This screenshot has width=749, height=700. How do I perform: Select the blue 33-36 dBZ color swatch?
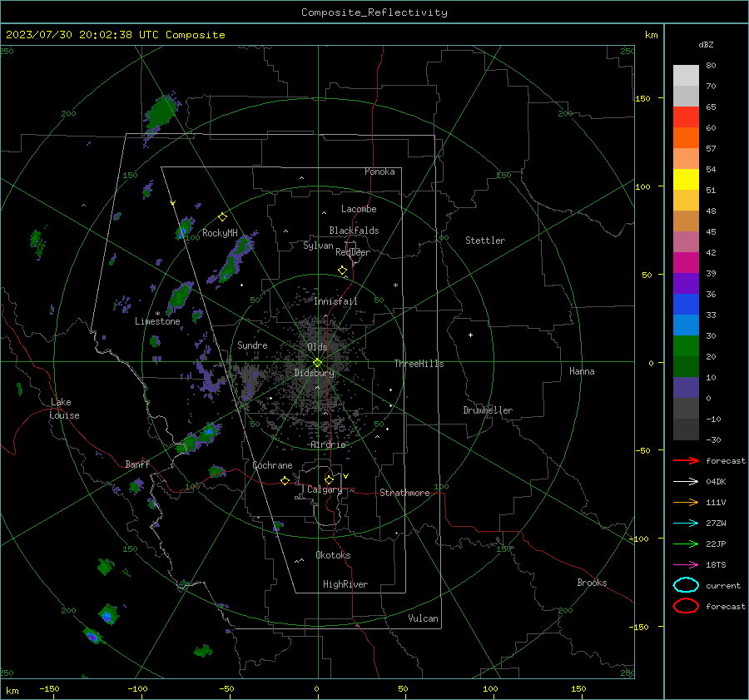pos(686,304)
